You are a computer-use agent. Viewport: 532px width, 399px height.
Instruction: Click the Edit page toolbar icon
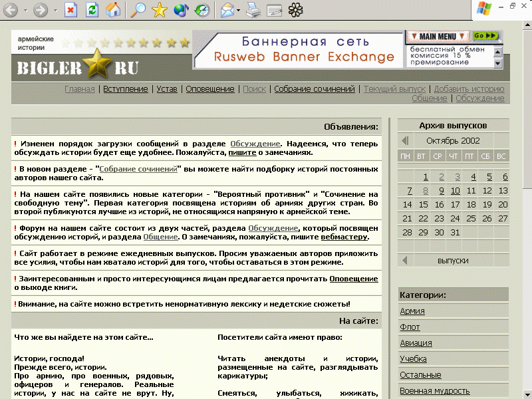(274, 10)
